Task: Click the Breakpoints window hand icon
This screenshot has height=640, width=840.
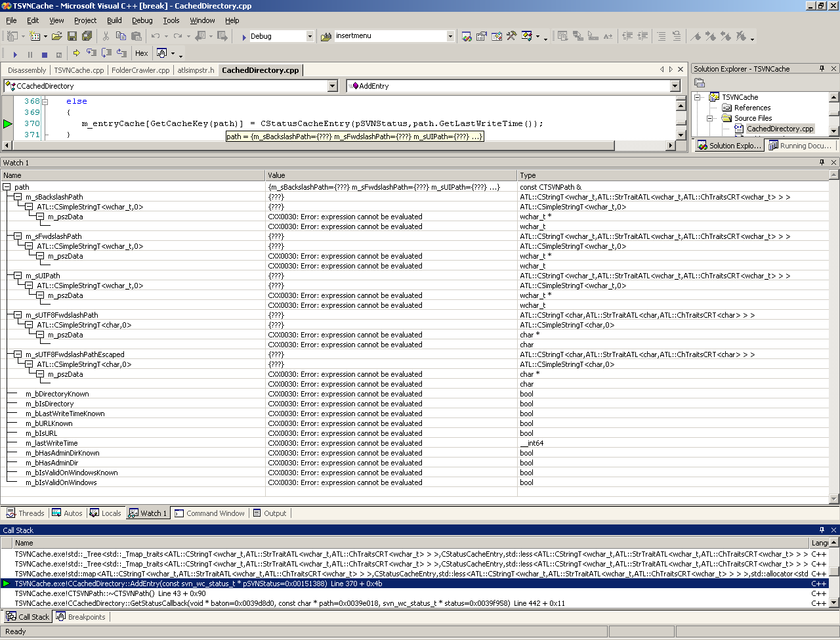Action: [161, 53]
